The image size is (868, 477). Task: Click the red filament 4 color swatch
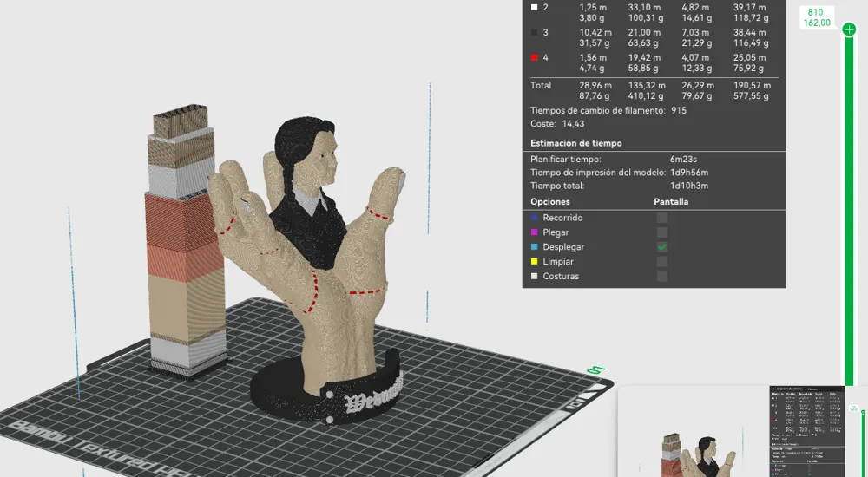click(534, 57)
